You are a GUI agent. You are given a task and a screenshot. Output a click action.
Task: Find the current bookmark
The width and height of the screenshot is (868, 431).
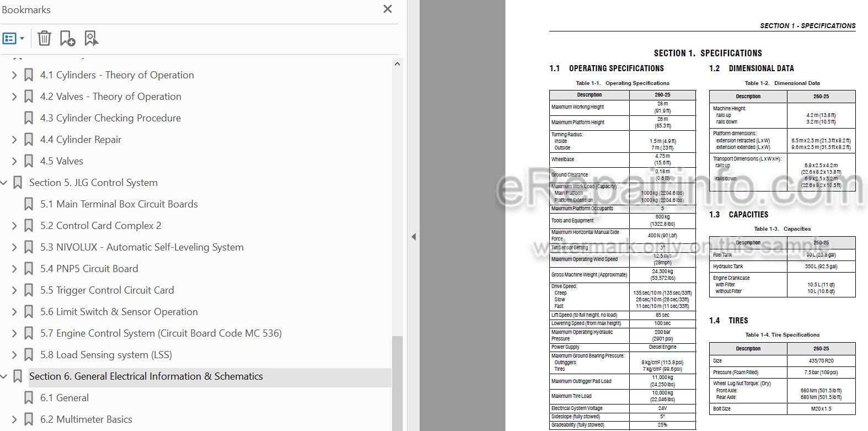point(92,38)
